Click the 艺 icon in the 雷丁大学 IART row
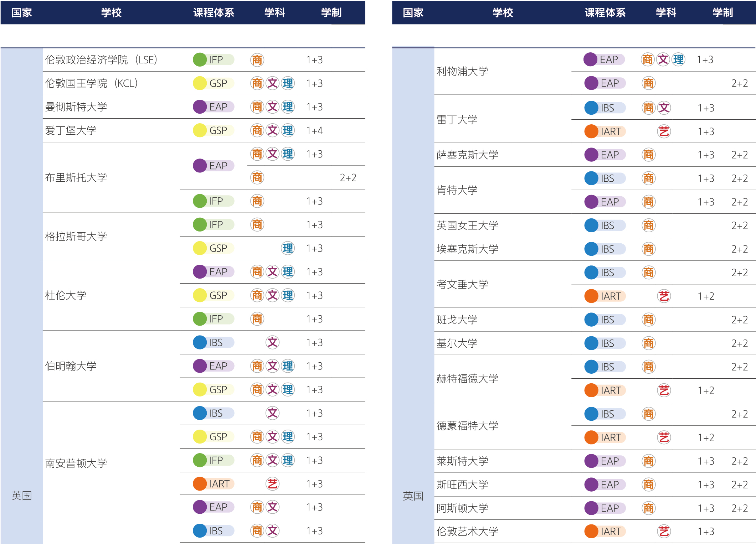Viewport: 756px width, 544px height. [x=664, y=131]
